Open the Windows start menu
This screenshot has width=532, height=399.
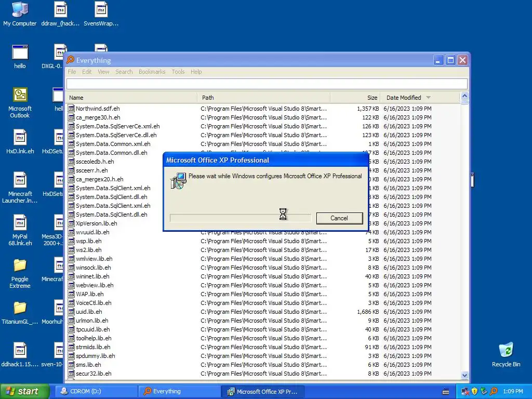tap(25, 391)
